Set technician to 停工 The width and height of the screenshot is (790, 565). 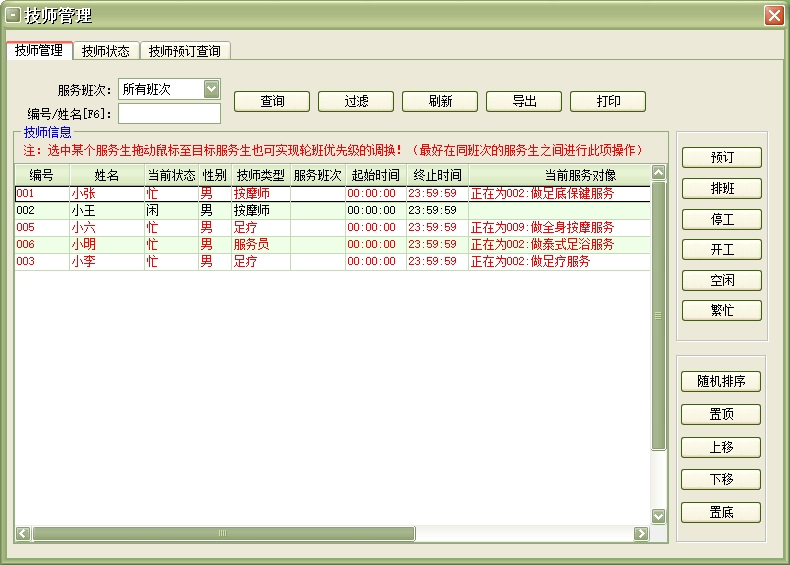(x=721, y=220)
